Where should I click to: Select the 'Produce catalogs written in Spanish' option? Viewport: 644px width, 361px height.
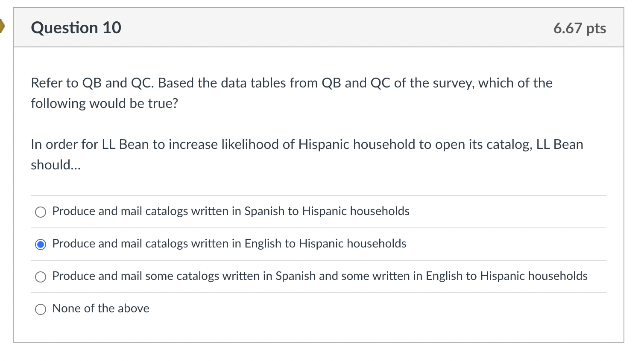pyautogui.click(x=40, y=212)
